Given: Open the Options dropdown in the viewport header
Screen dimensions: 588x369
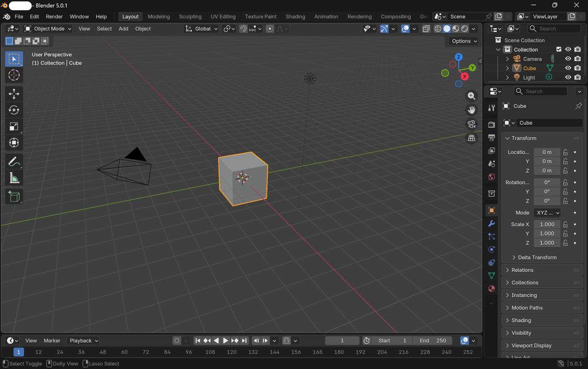Looking at the screenshot, I should 463,41.
